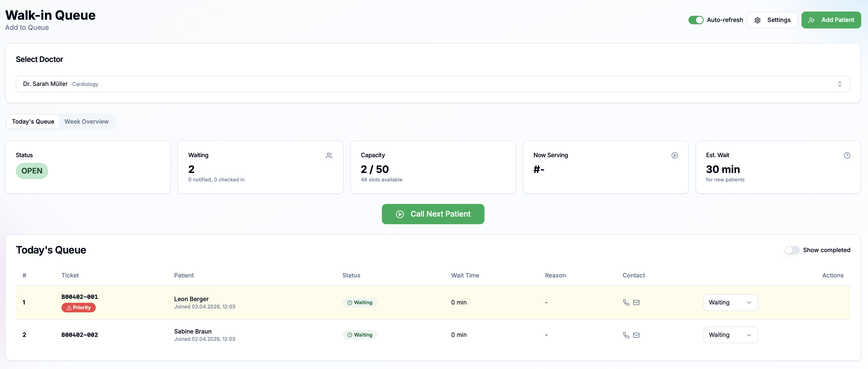Click the people icon in Waiting card
The width and height of the screenshot is (868, 369).
329,155
